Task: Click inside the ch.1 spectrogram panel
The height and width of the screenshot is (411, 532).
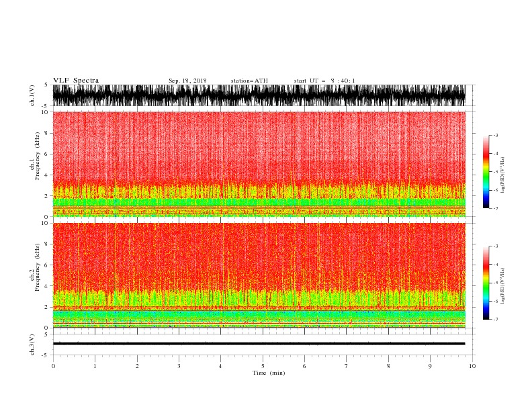Action: pos(259,164)
